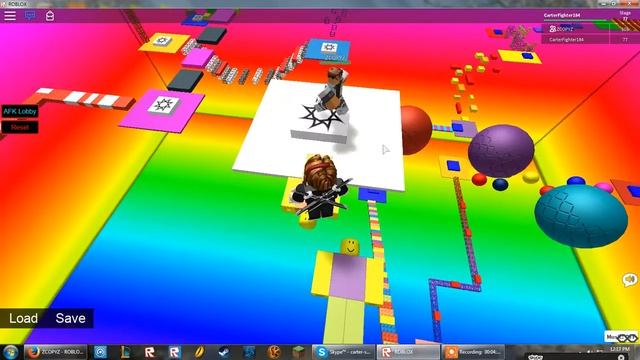Launch Minecraft from the taskbar
The width and height of the screenshot is (640, 360).
(x=298, y=352)
